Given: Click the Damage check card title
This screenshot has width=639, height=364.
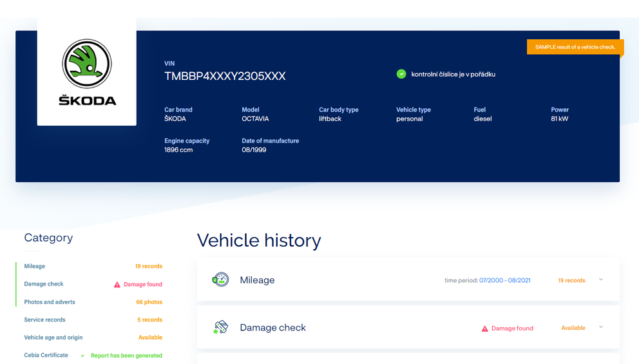Looking at the screenshot, I should click(x=272, y=327).
